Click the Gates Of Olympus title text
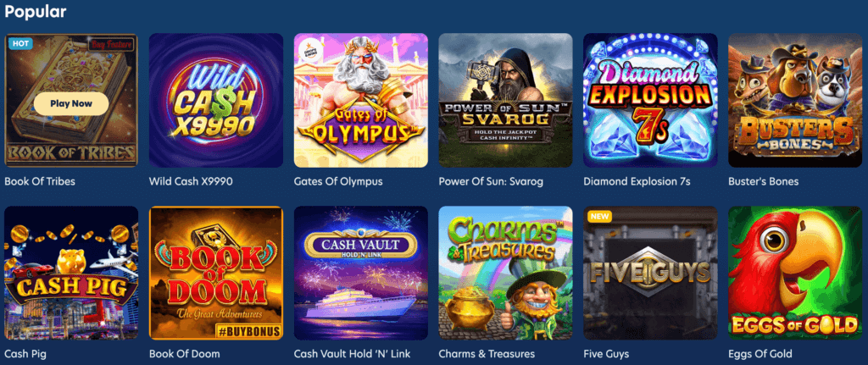The image size is (868, 365). [x=338, y=181]
